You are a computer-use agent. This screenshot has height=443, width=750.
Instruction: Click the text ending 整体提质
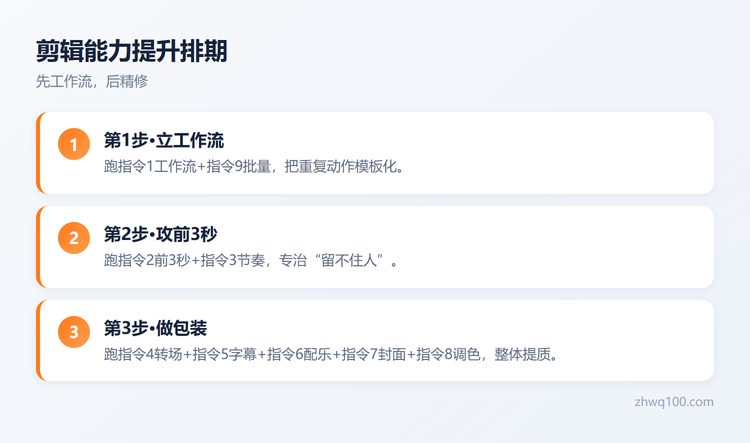(x=523, y=354)
